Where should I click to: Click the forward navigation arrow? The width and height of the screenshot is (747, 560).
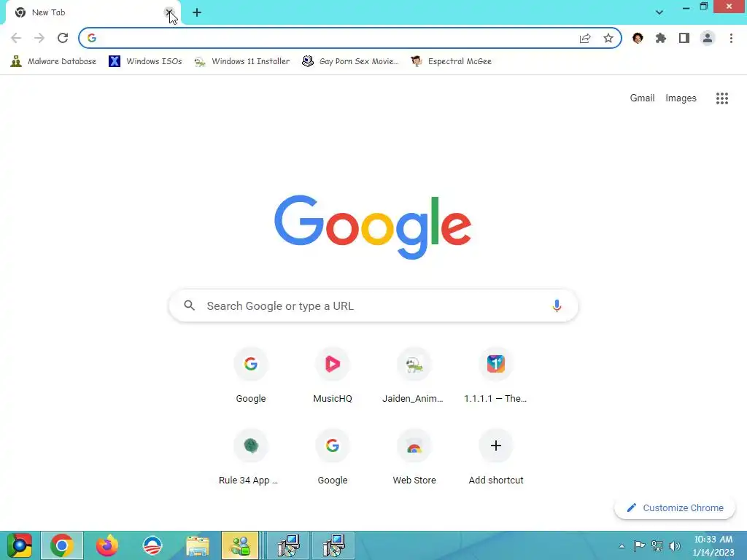tap(39, 38)
